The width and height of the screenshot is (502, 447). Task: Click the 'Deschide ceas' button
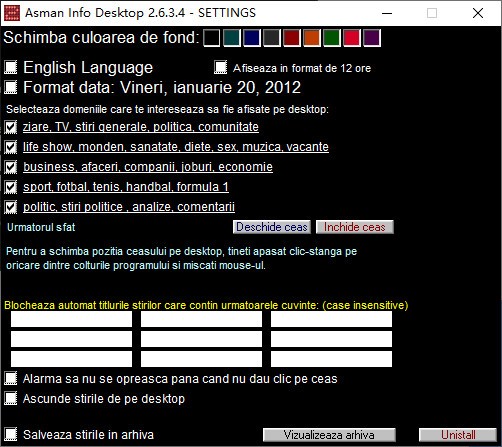(272, 227)
